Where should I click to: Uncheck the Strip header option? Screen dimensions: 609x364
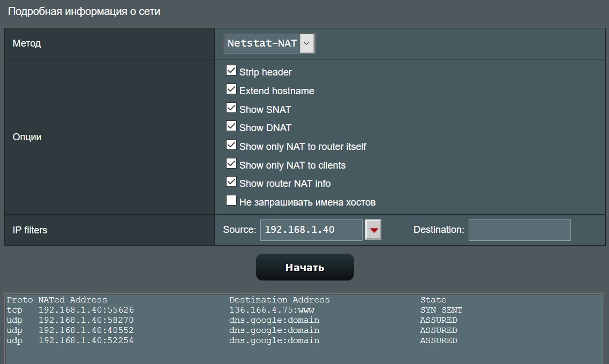point(231,71)
